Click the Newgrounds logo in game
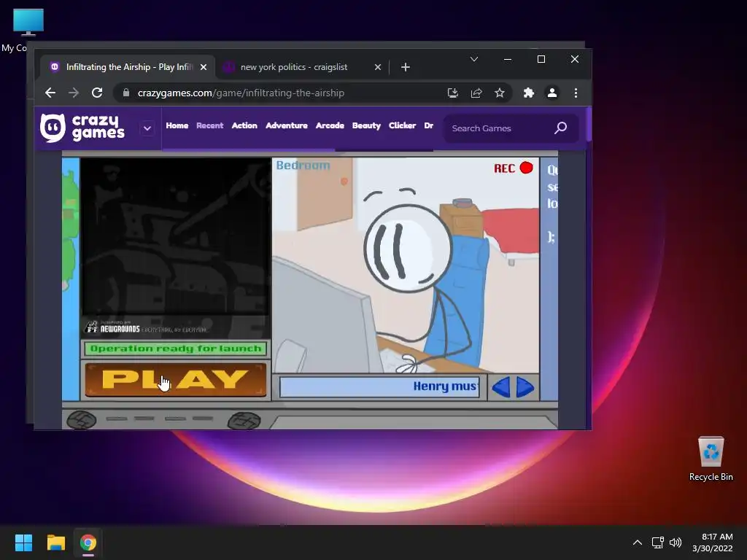 [146, 327]
